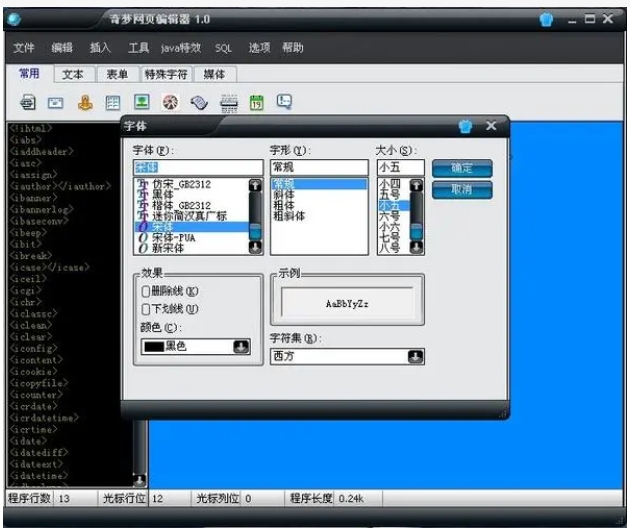Click the font style (字形) input field
630x531 pixels.
tap(319, 167)
